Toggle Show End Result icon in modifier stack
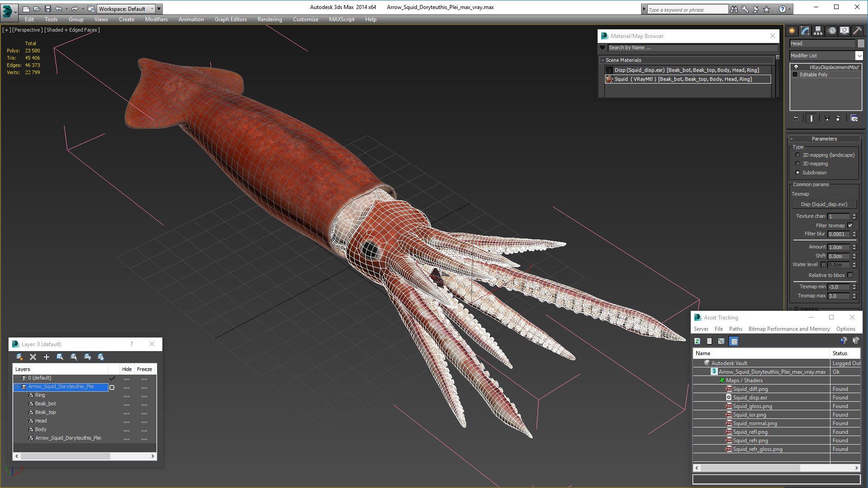The height and width of the screenshot is (488, 868). coord(811,118)
